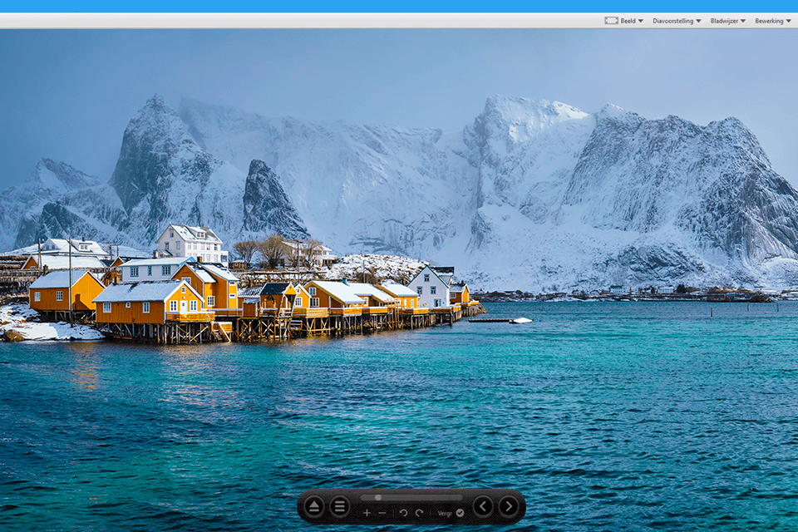This screenshot has width=798, height=532.
Task: Expand the Beeld dropdown arrow
Action: pos(641,21)
